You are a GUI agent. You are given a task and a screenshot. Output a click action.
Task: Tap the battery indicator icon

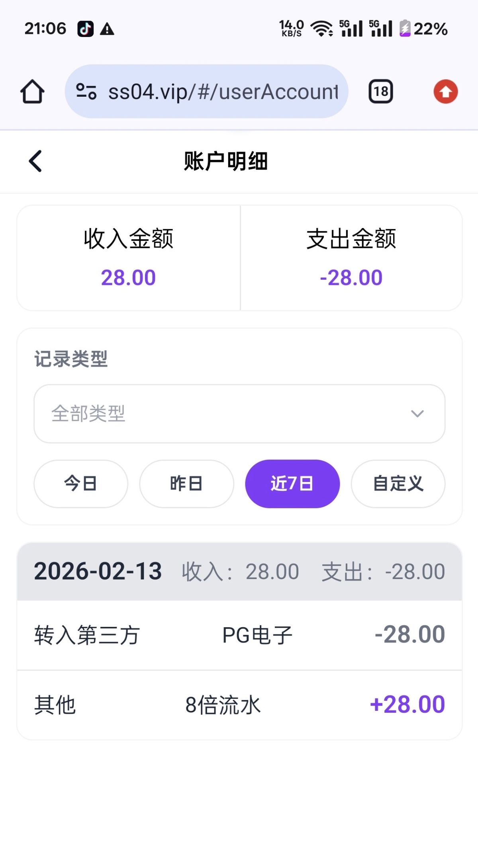405,29
